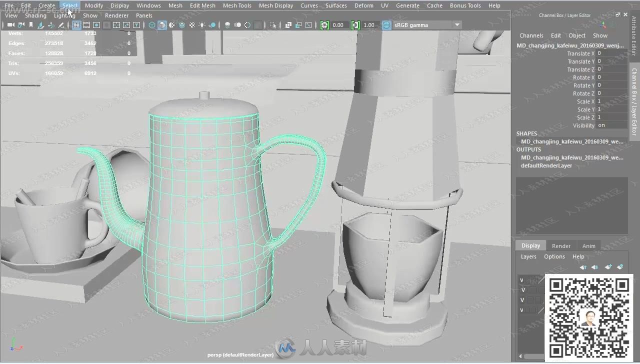The height and width of the screenshot is (364, 640).
Task: Toggle the Safe Title icon
Action: 136,25
